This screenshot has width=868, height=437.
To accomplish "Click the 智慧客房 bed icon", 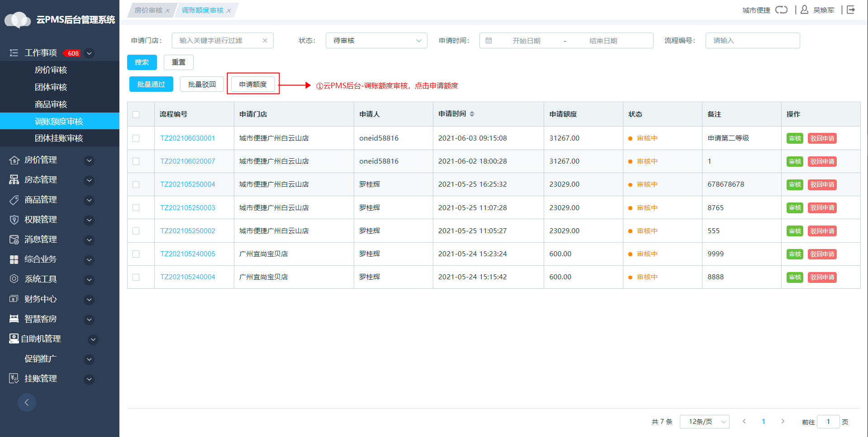I will [14, 319].
